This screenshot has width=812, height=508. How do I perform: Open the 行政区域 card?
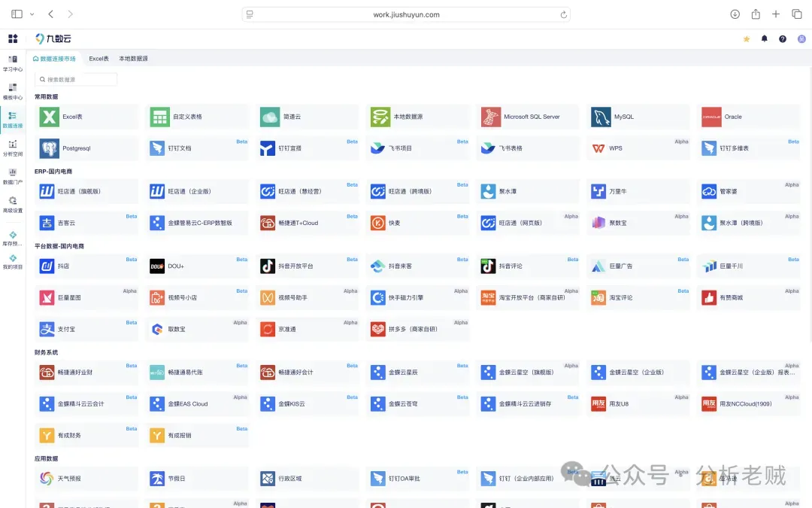pyautogui.click(x=307, y=479)
